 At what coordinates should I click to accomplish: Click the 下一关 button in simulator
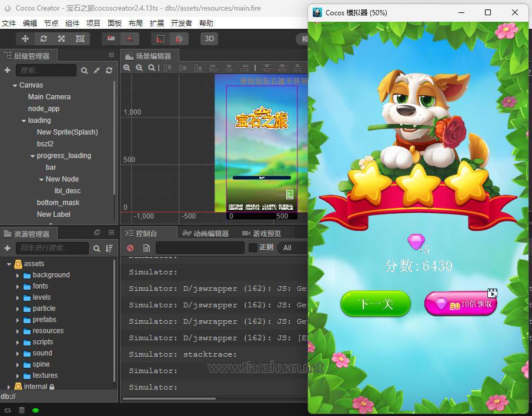click(375, 304)
